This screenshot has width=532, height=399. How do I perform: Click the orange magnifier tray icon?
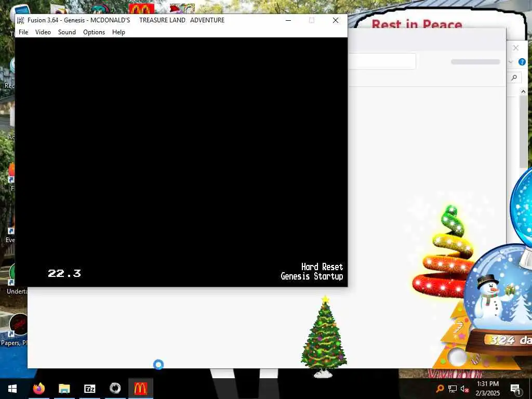(x=440, y=389)
